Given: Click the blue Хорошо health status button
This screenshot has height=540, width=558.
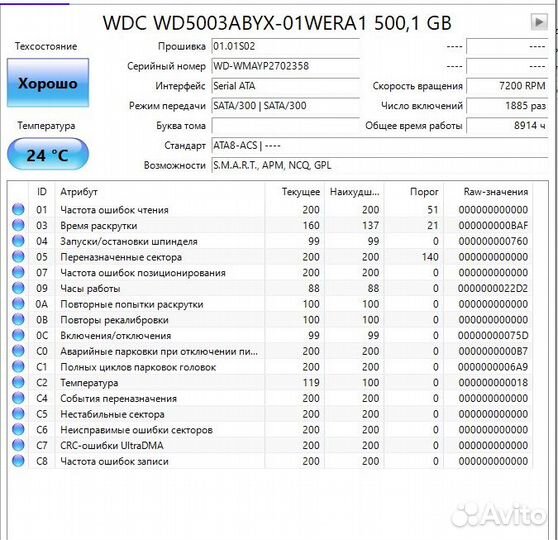Looking at the screenshot, I should click(48, 83).
